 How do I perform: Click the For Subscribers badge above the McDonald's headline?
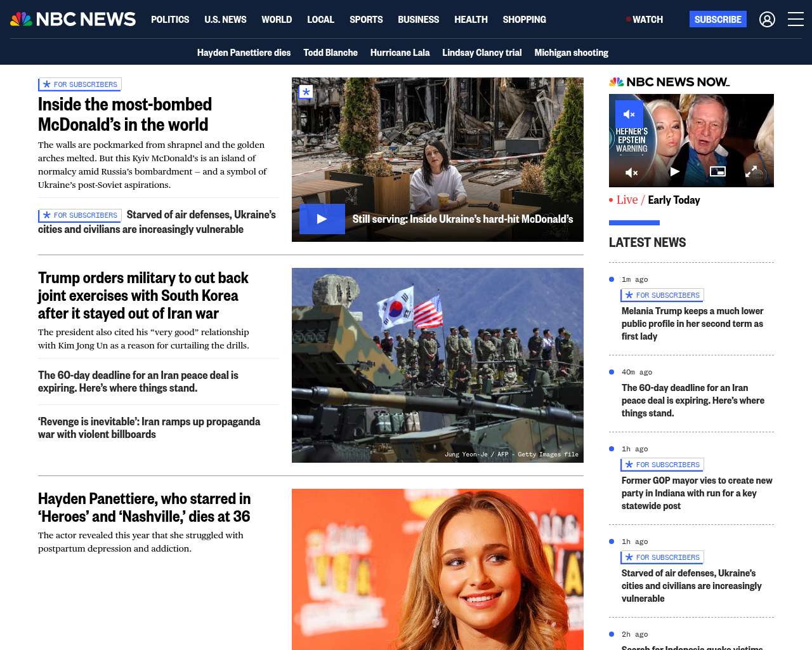[x=80, y=84]
